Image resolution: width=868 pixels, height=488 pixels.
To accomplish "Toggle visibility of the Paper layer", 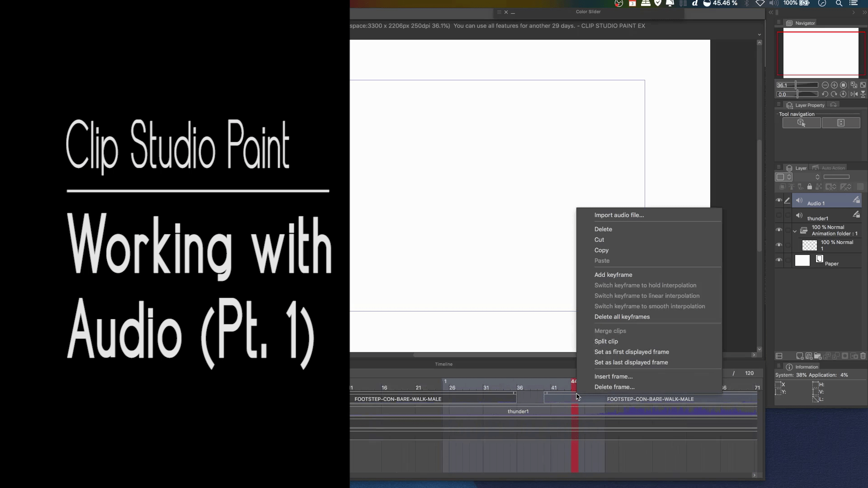I will [779, 260].
